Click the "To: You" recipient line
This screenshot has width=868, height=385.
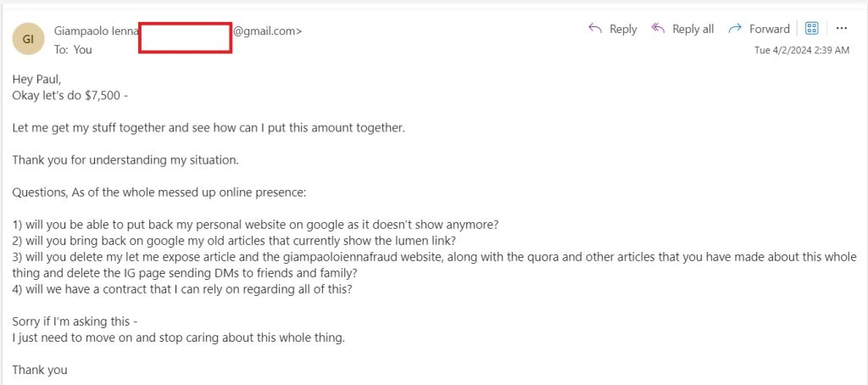coord(73,49)
